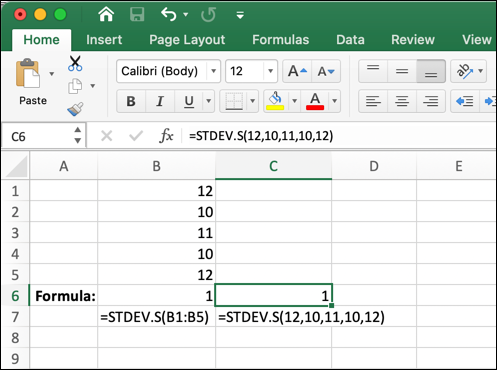This screenshot has width=497, height=370.
Task: Click the Save floppy disk icon
Action: click(137, 14)
